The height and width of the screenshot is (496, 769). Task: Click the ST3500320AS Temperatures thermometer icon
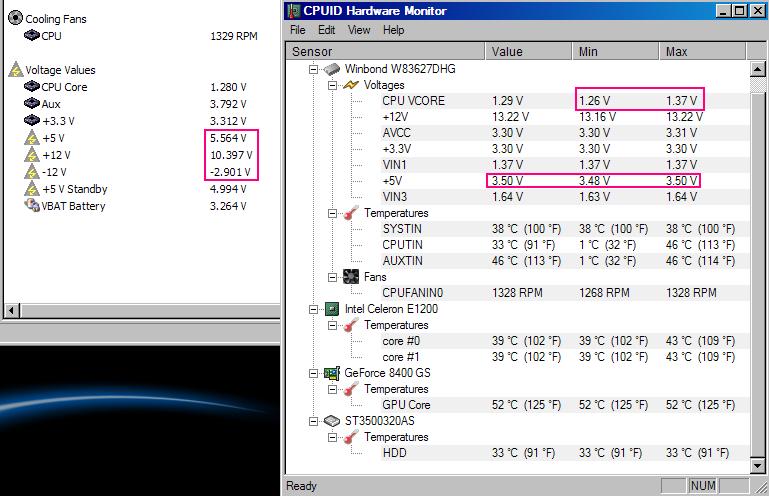(x=351, y=437)
